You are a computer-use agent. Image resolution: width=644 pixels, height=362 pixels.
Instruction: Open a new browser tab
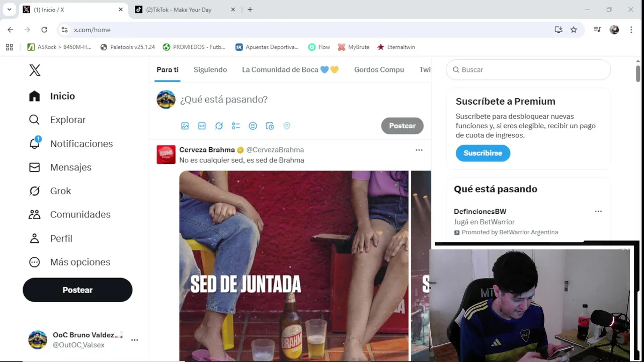pos(250,10)
